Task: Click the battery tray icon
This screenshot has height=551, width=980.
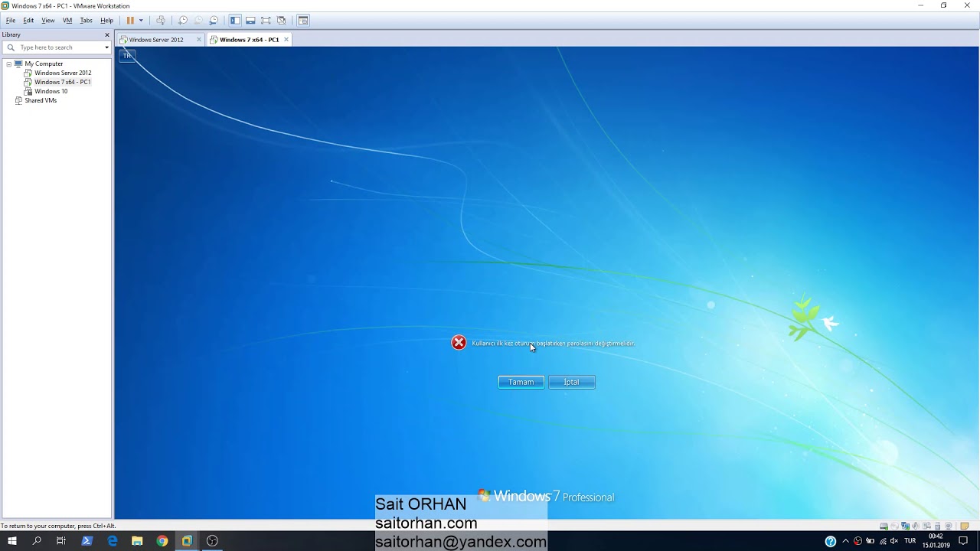Action: click(x=870, y=541)
